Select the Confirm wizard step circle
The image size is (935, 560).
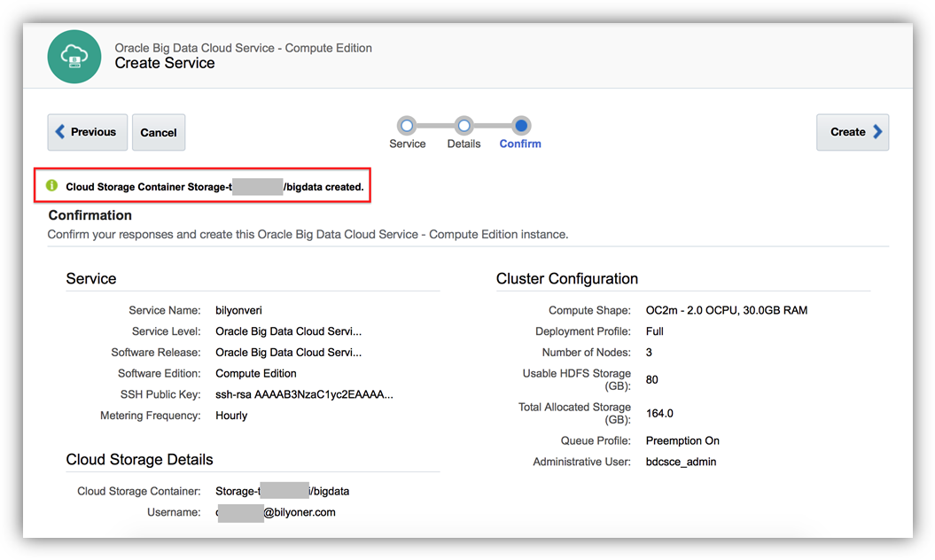click(x=521, y=126)
